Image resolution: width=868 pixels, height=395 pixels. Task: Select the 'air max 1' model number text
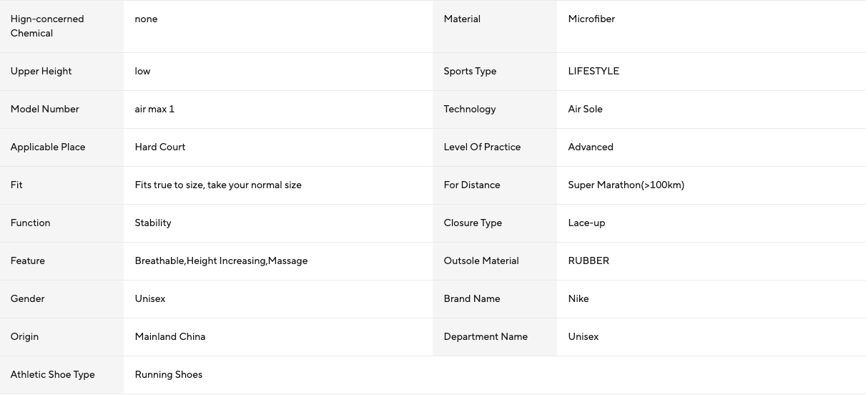point(154,109)
